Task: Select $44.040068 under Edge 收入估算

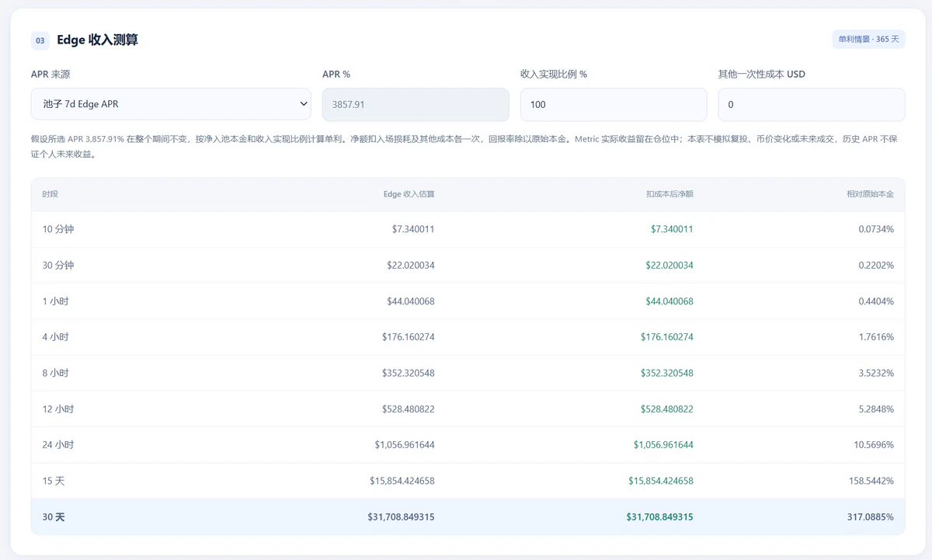Action: tap(411, 301)
